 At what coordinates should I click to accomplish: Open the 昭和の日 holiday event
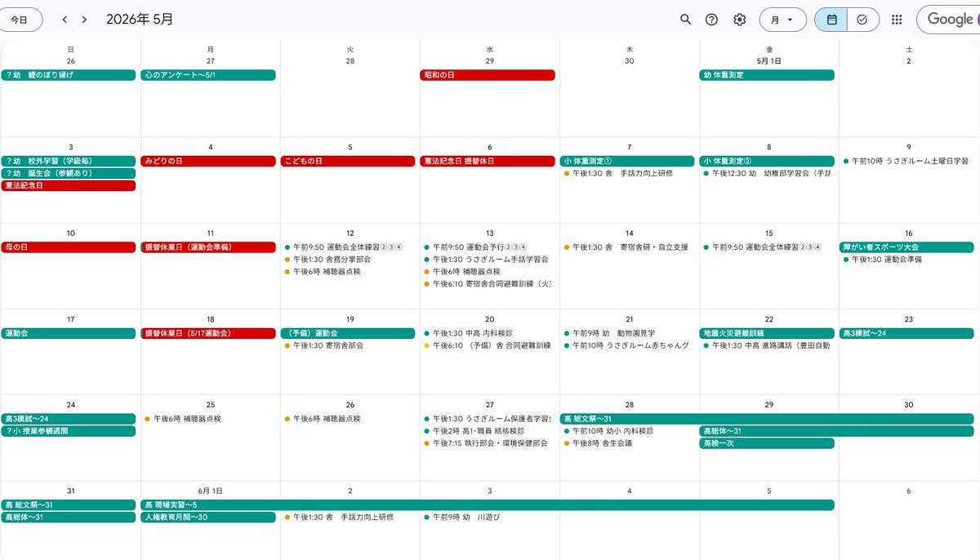tap(488, 75)
